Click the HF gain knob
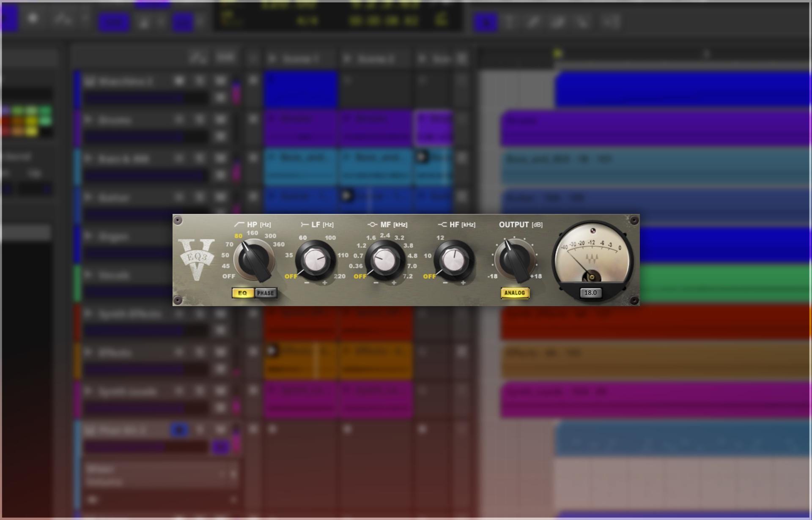Viewport: 812px width, 520px height. point(454,260)
